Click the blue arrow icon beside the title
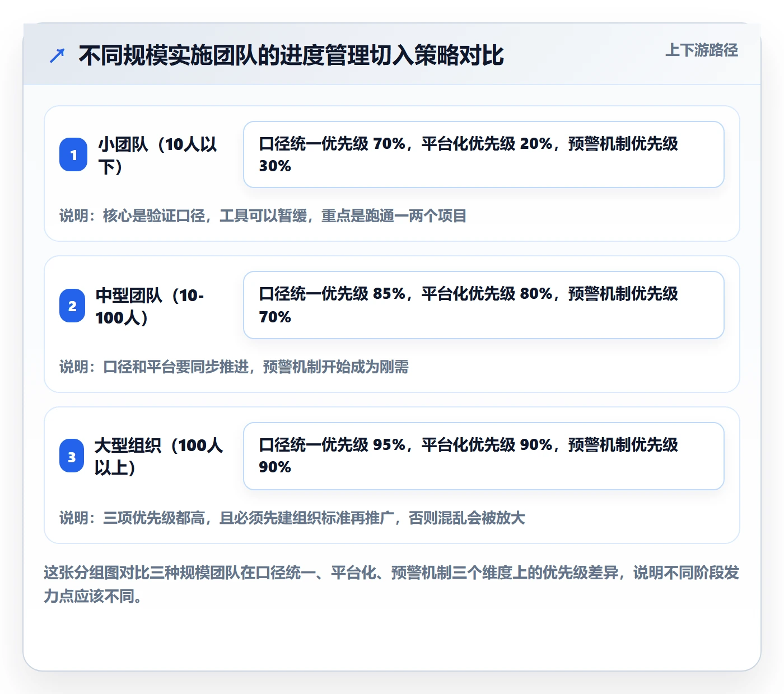 (57, 56)
